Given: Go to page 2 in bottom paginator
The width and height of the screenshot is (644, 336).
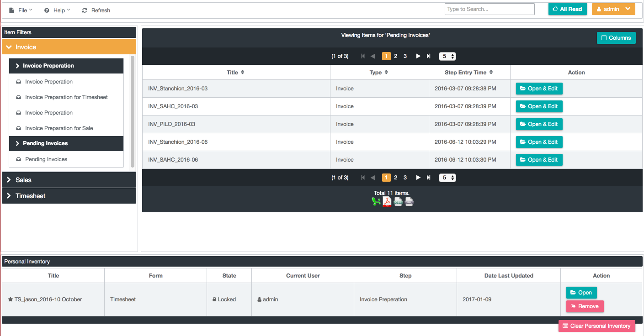Looking at the screenshot, I should click(395, 178).
